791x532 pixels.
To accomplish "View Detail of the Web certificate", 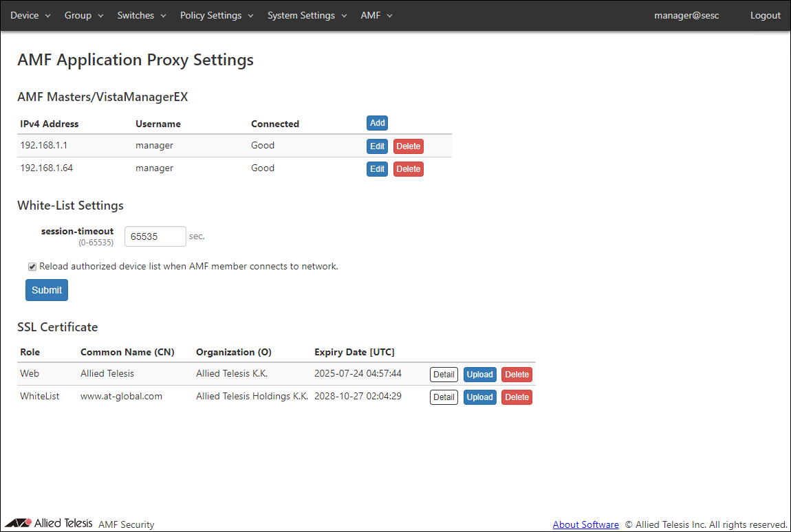I will pos(444,375).
